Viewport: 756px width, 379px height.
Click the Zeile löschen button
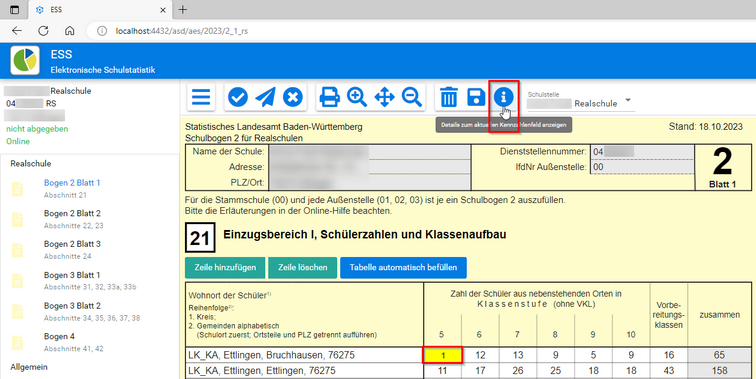[302, 268]
